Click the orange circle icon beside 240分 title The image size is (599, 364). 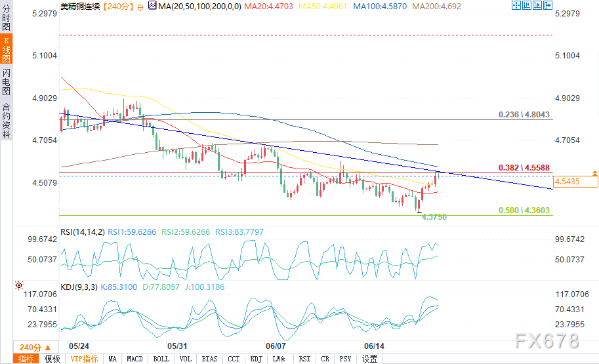(x=140, y=7)
